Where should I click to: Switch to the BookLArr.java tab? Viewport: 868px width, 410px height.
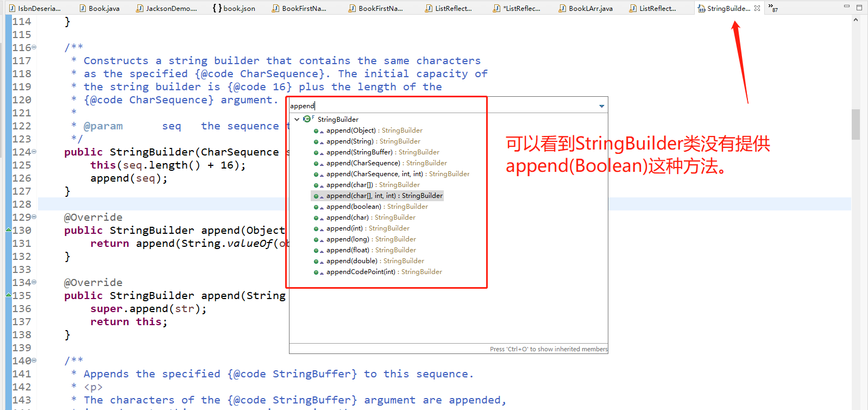coord(586,8)
